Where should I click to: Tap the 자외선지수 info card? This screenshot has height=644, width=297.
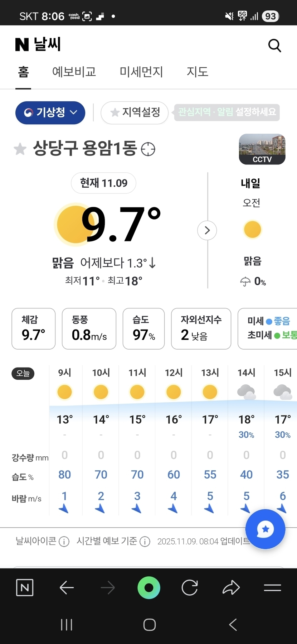[201, 328]
